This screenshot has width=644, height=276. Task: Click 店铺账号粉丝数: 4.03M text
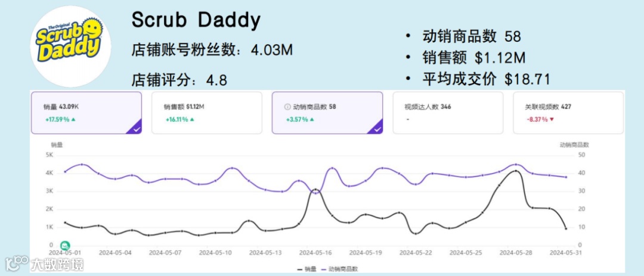point(212,51)
